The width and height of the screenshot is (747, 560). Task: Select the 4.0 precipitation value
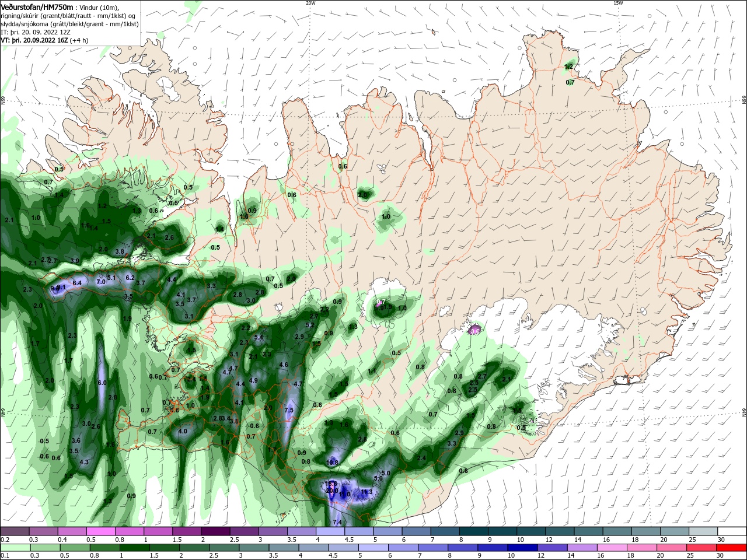[x=182, y=431]
